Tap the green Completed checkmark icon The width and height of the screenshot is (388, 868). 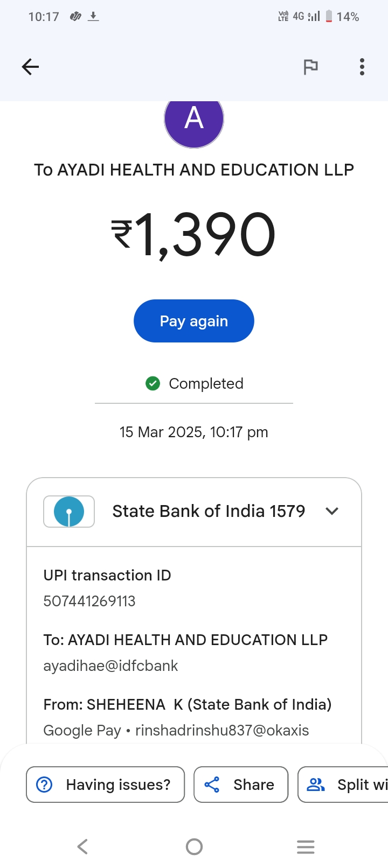153,383
